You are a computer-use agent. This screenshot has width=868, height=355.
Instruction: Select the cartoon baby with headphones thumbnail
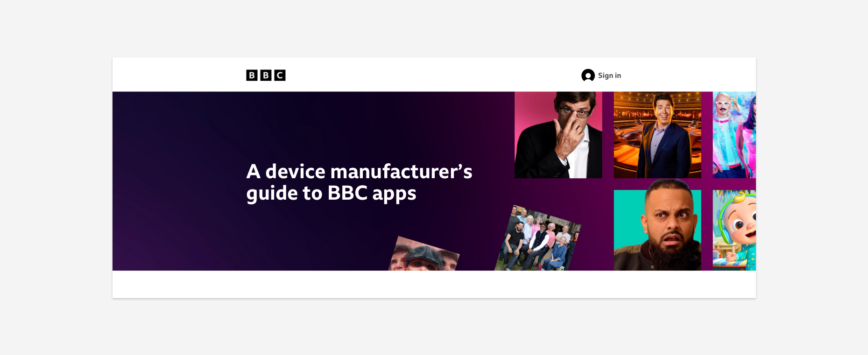pos(734,230)
